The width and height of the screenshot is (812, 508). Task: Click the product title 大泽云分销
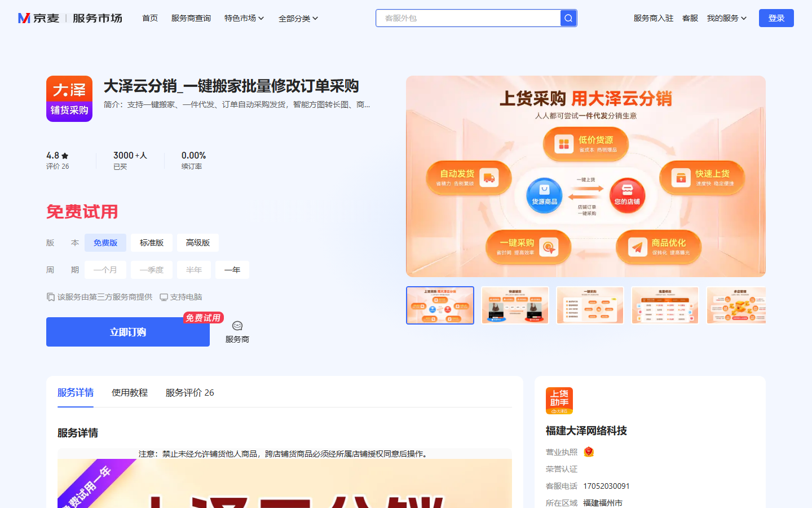click(231, 86)
